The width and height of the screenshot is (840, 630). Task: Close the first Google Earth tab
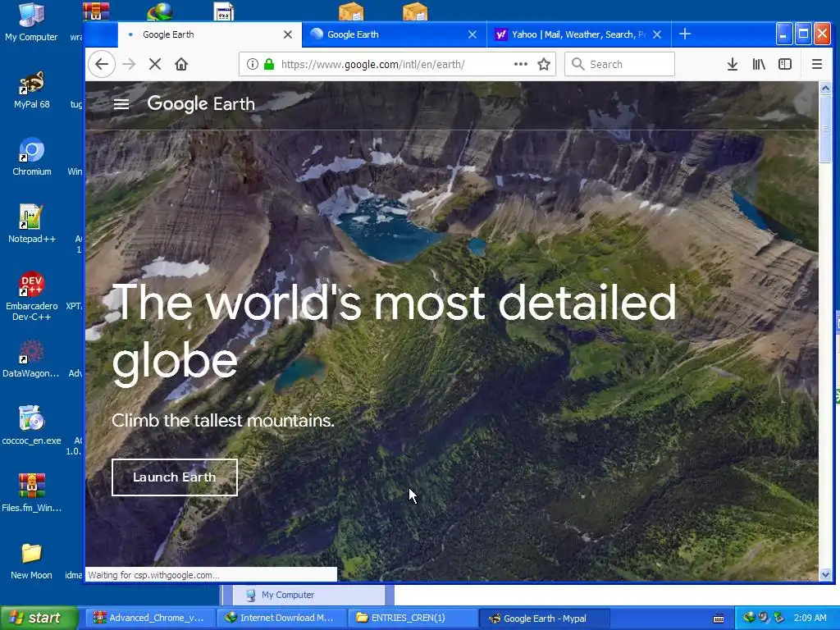288,34
